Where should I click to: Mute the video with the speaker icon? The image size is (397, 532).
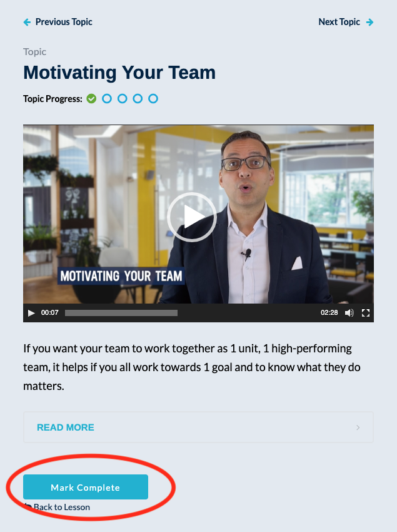tap(349, 313)
